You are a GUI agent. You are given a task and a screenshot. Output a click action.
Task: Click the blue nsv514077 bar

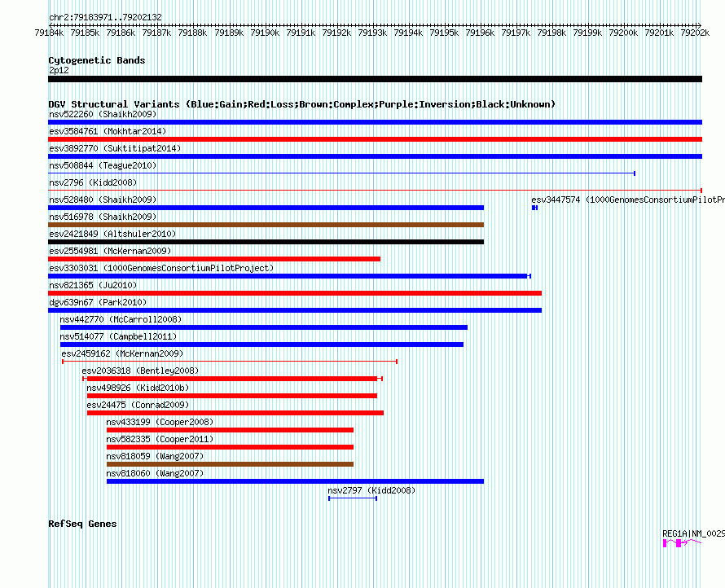coord(261,344)
